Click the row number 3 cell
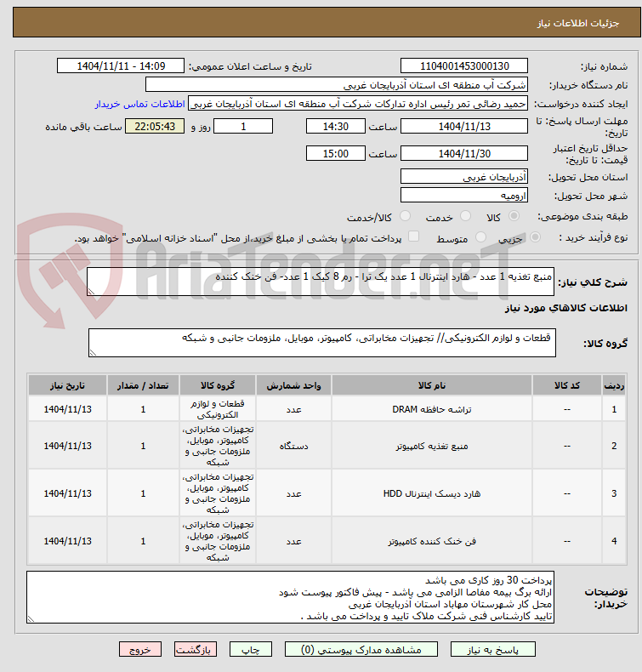The width and height of the screenshot is (642, 672). (614, 493)
